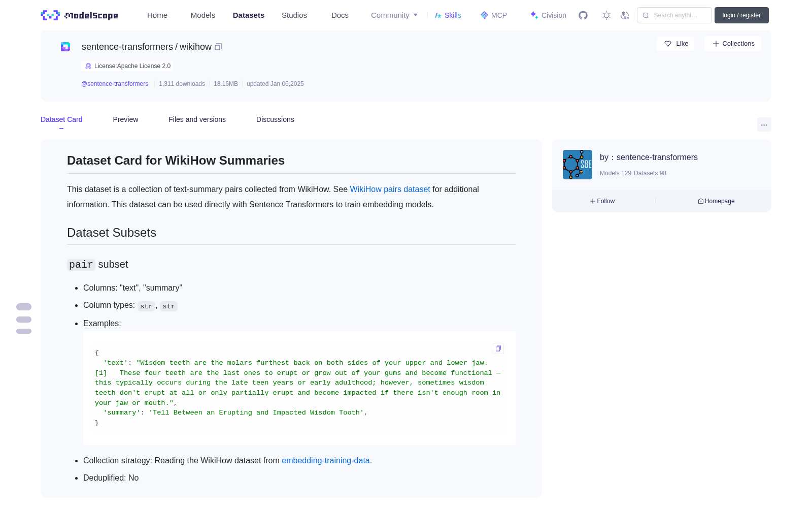The height and width of the screenshot is (508, 812).
Task: Click the '1,311 downloads' text
Action: point(182,84)
